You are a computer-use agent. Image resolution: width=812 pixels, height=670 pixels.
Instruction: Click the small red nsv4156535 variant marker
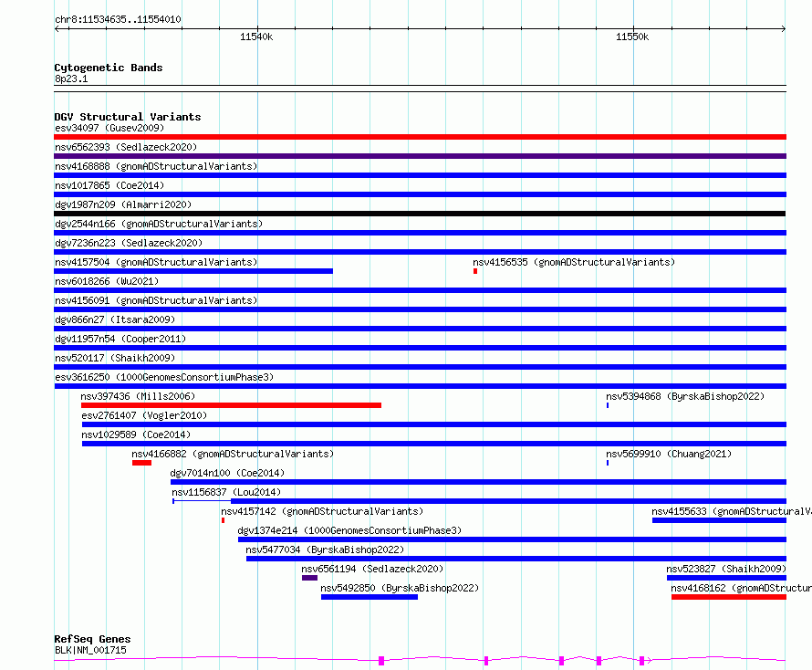[x=474, y=271]
